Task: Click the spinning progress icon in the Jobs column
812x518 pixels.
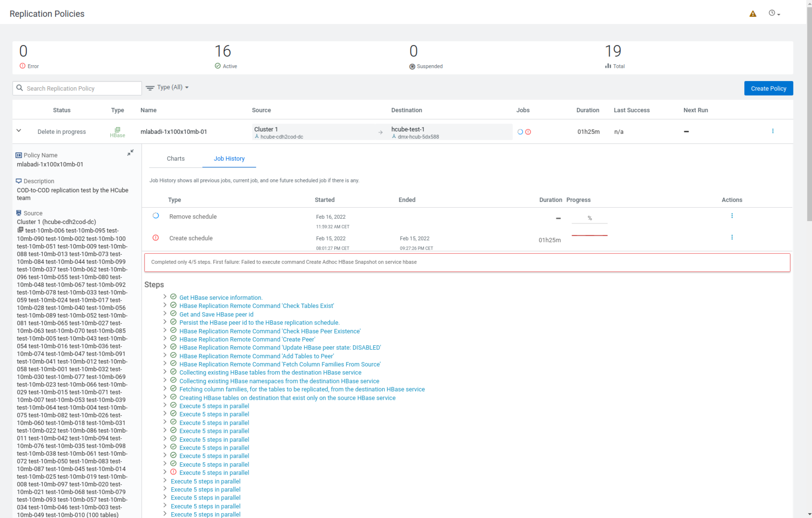Action: [x=520, y=132]
